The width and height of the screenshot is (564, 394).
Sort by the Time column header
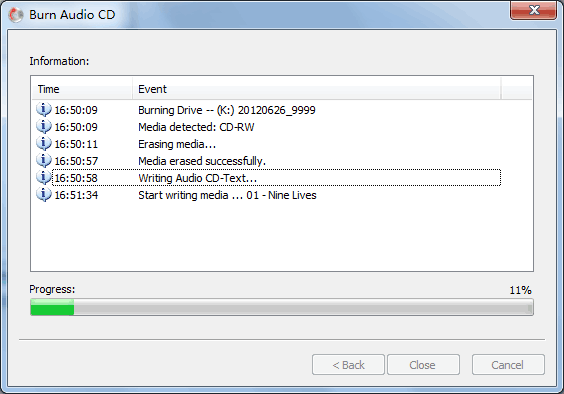pos(82,89)
